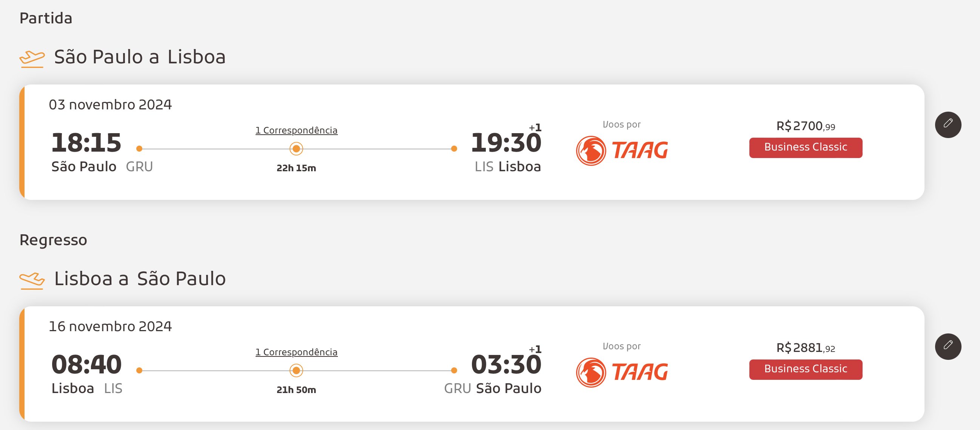
Task: Click the 16 novembro 2024 date label
Action: pyautogui.click(x=110, y=326)
